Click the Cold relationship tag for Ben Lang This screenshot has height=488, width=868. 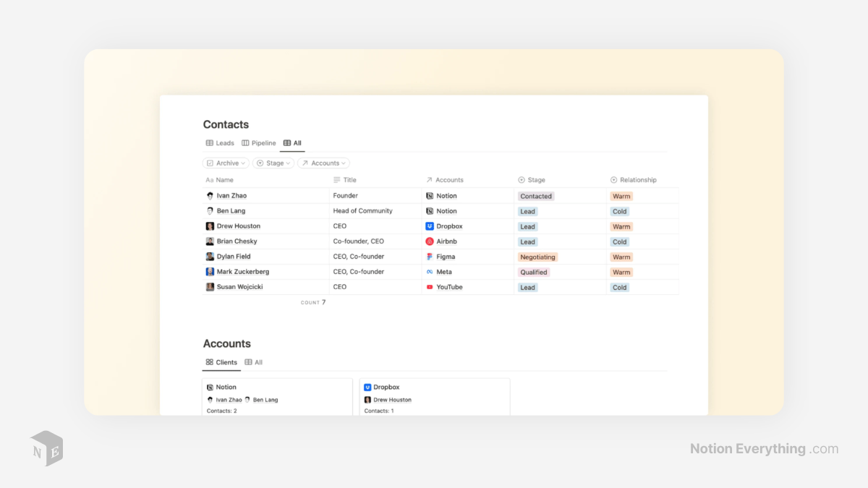[620, 212]
